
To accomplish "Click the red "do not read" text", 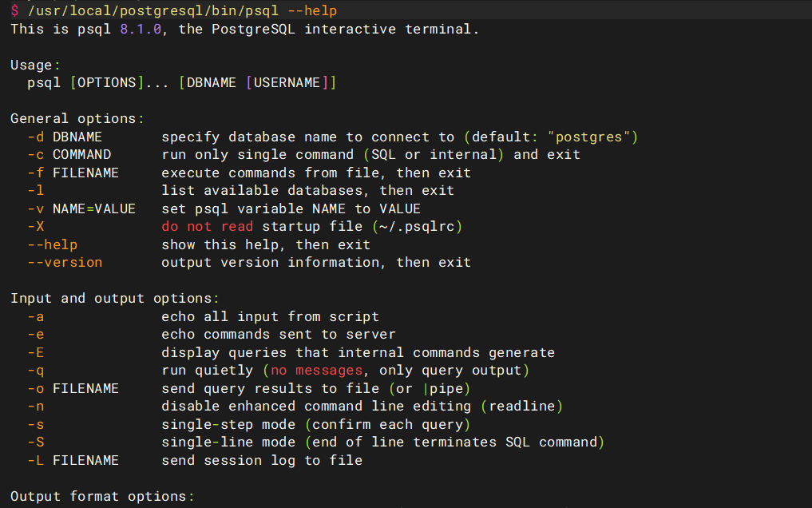I will tap(207, 226).
